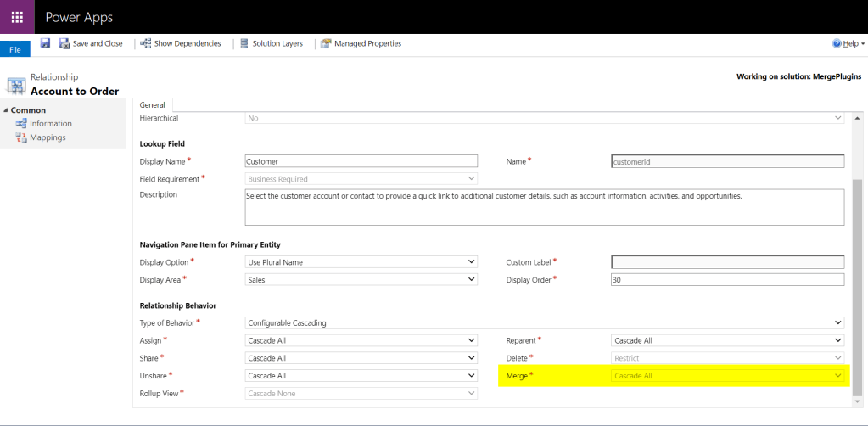Click the Description text area

coord(544,207)
